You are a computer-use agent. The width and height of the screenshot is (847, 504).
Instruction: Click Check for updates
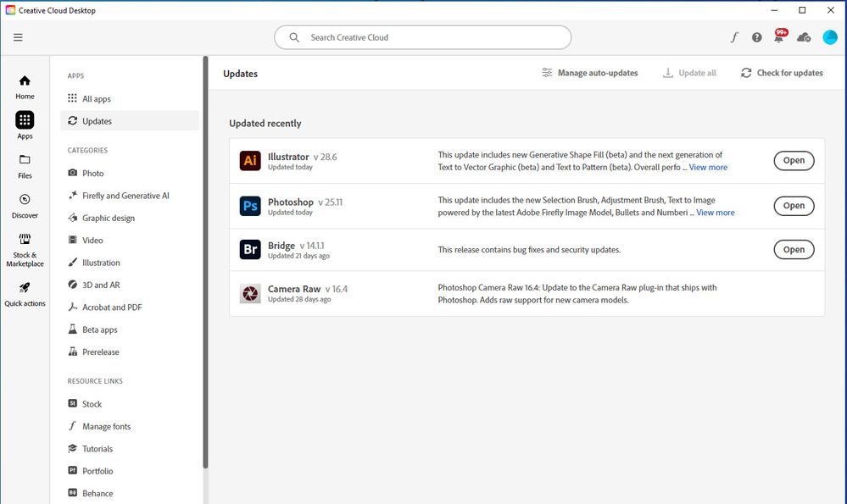pos(783,73)
